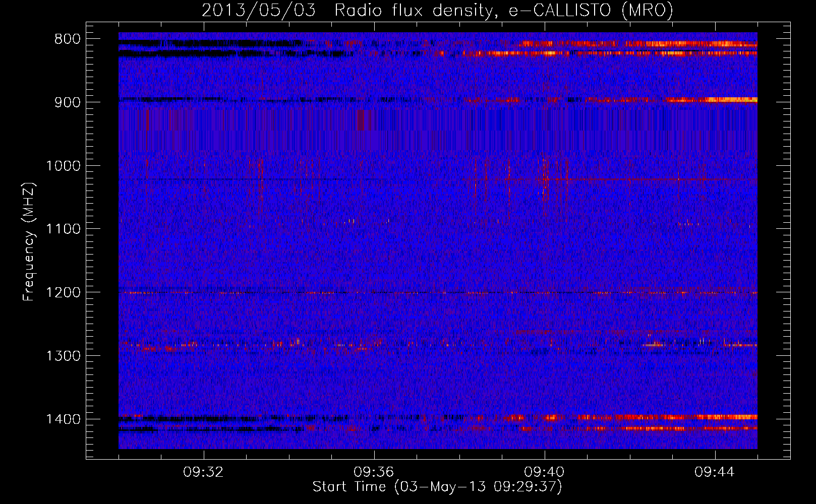Click the 'Frequency (MHZ)' axis label

[x=29, y=241]
